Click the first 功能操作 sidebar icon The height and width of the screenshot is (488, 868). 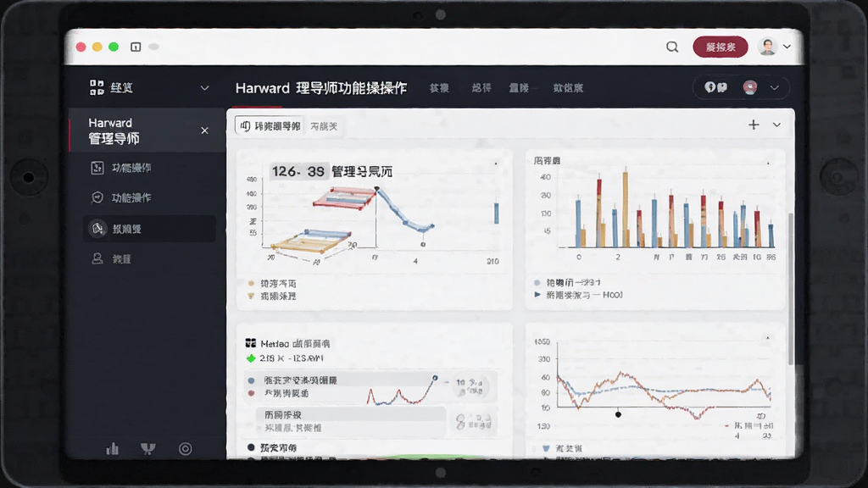(97, 168)
